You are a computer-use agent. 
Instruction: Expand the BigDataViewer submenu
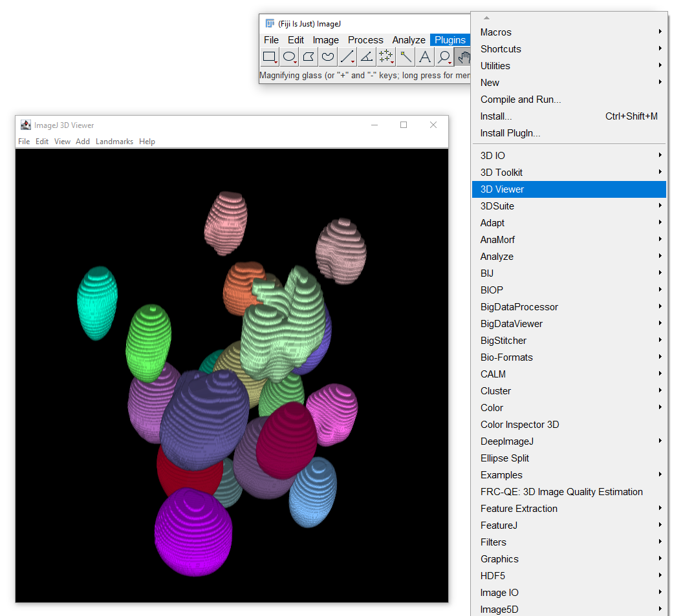pyautogui.click(x=569, y=323)
